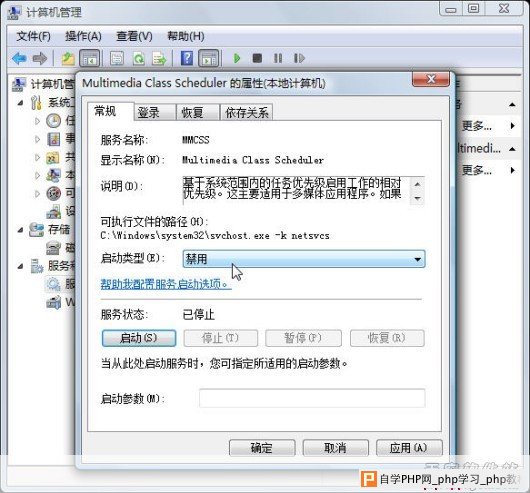Switch to the 登录 tab
Image resolution: width=530 pixels, height=493 pixels.
coord(148,113)
